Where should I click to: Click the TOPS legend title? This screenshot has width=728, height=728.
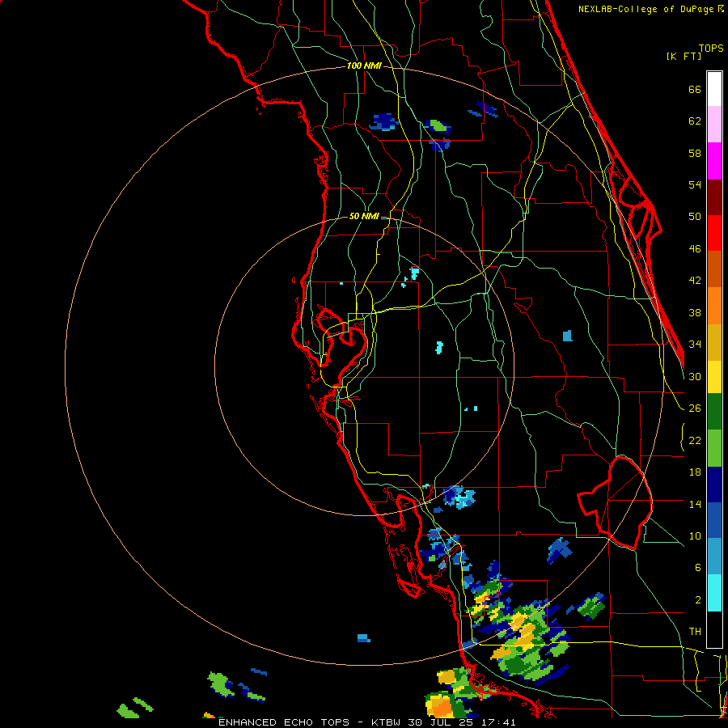click(711, 48)
